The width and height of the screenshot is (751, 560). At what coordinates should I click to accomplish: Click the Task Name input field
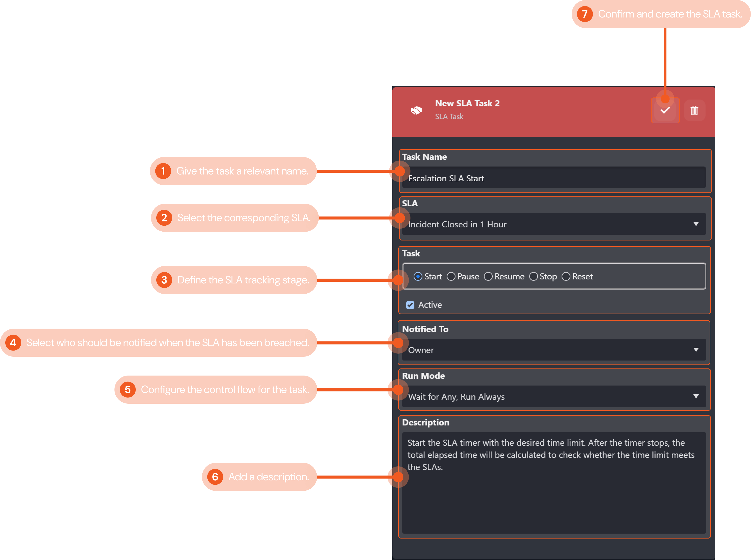pyautogui.click(x=554, y=178)
